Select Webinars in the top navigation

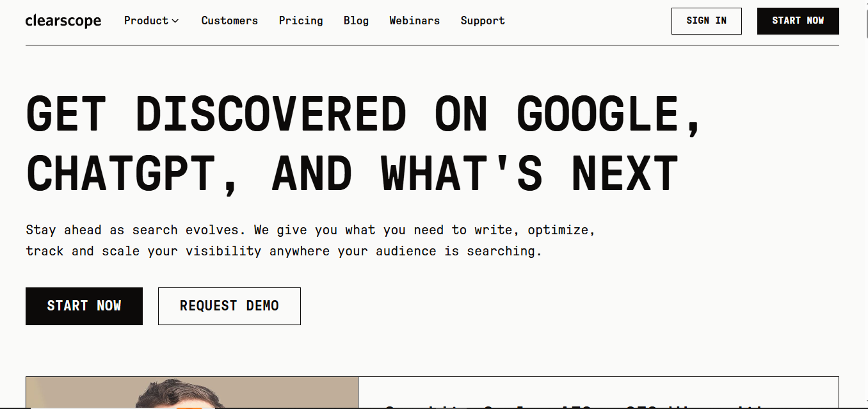tap(414, 20)
